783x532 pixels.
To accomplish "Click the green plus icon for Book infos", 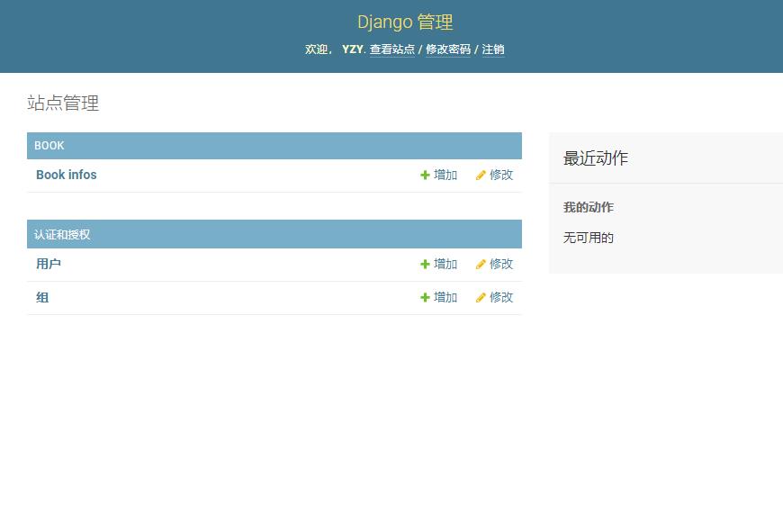I will coord(425,175).
